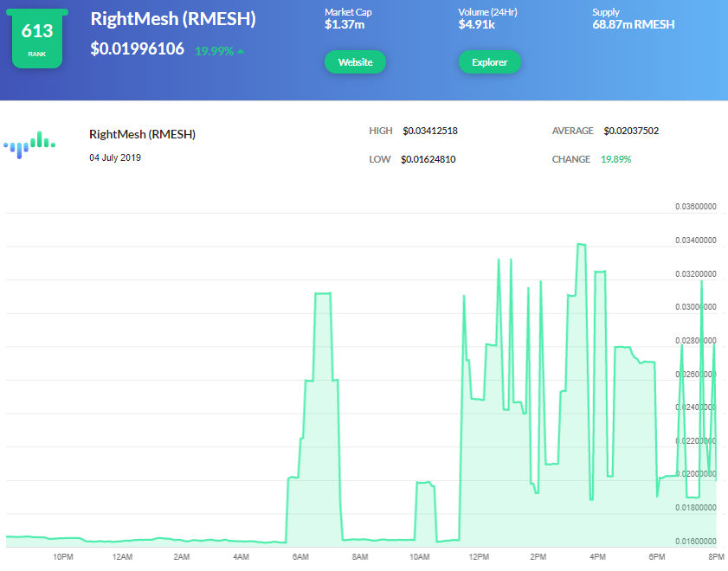The image size is (728, 571).
Task: Click the high value $0.03412518
Action: (x=430, y=131)
